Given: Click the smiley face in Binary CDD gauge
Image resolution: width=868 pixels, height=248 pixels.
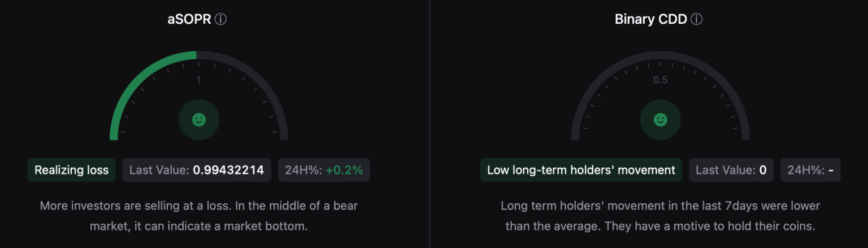Looking at the screenshot, I should point(661,120).
